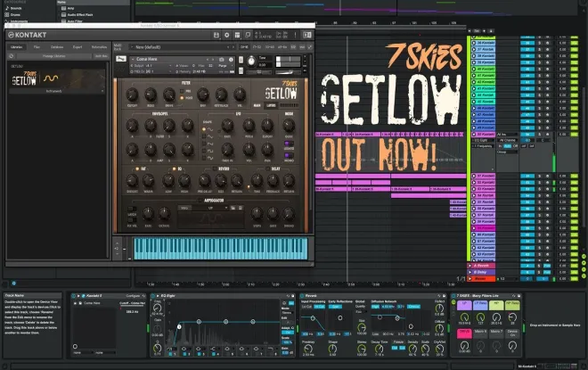Click the wrench edit icon of Come Here instrument
The height and width of the screenshot is (370, 588).
[121, 59]
